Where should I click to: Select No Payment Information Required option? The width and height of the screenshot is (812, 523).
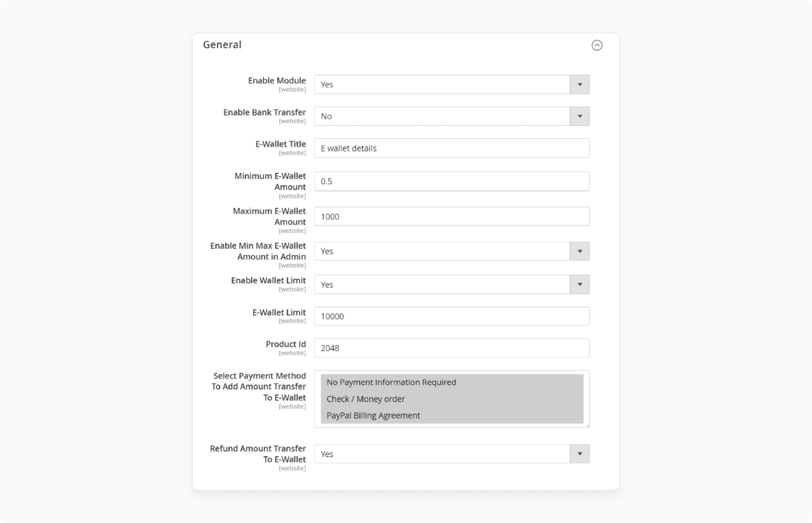click(x=452, y=383)
